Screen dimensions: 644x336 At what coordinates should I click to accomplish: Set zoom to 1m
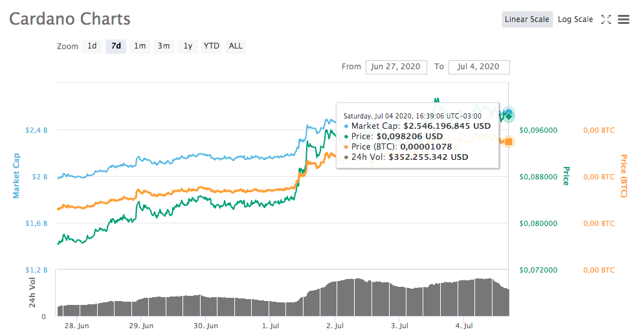click(x=140, y=46)
